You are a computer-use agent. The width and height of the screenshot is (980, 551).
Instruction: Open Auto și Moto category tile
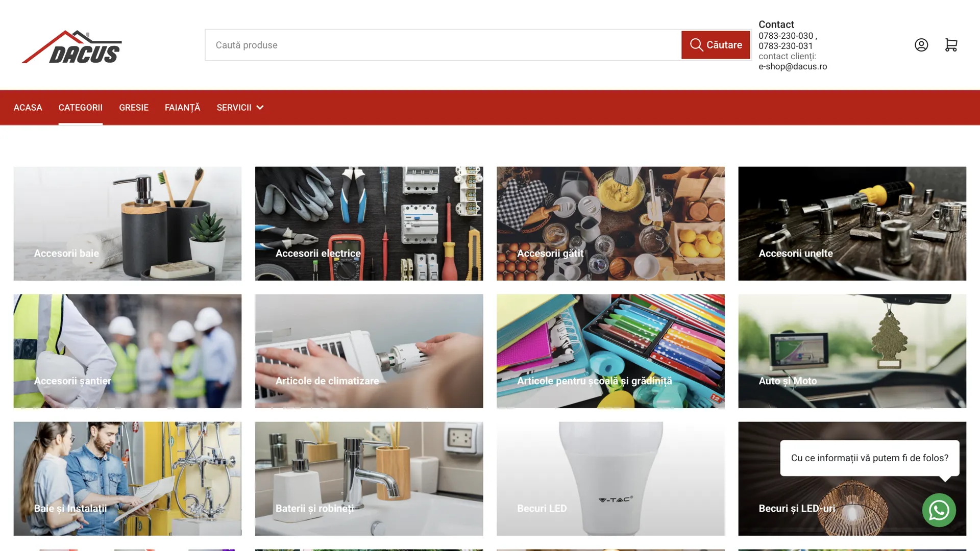852,351
